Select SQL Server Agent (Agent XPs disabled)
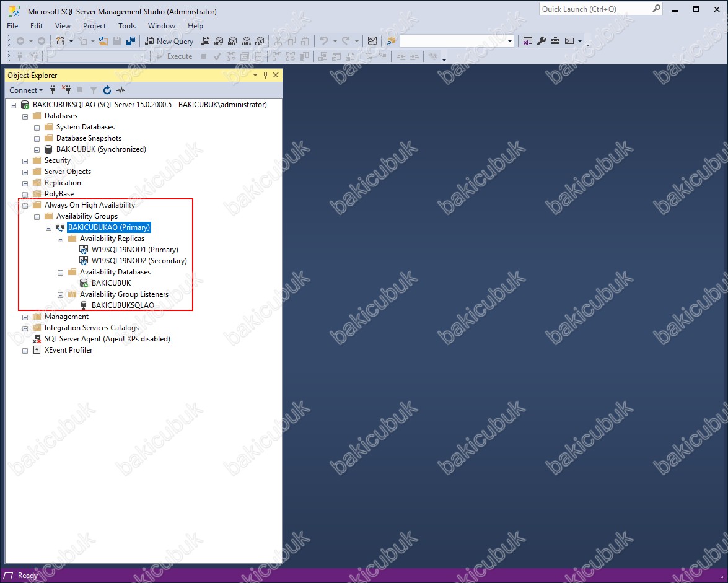The image size is (728, 583). [107, 339]
